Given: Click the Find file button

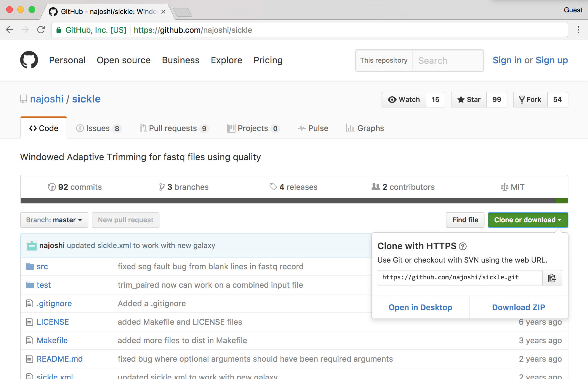Looking at the screenshot, I should [x=465, y=220].
